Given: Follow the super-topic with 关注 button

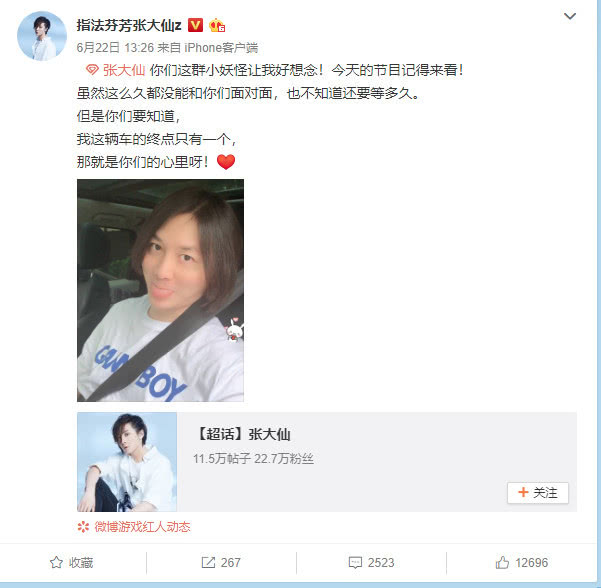Looking at the screenshot, I should click(x=538, y=493).
